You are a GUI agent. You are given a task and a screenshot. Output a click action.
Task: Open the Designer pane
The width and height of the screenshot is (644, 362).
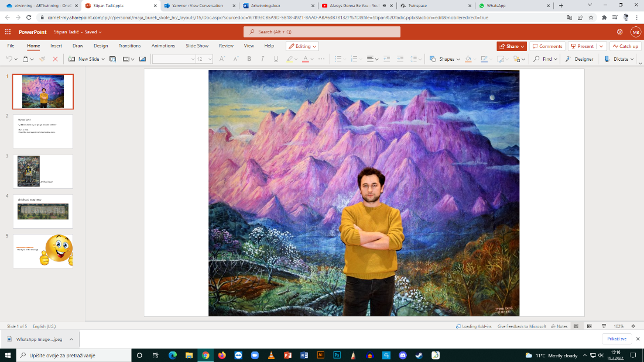point(579,59)
